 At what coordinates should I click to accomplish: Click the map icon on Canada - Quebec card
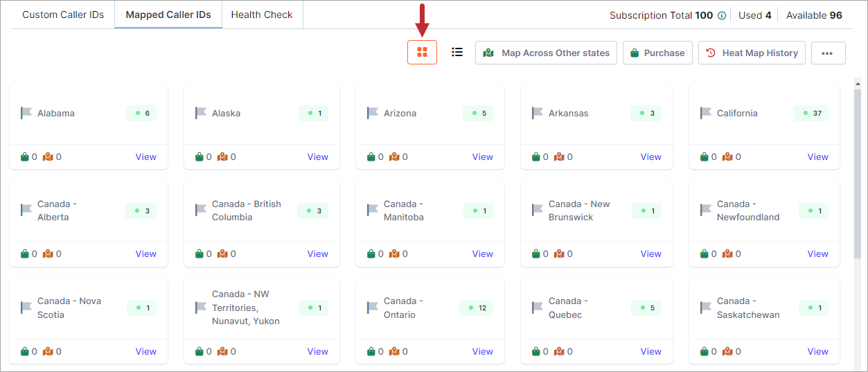point(559,351)
